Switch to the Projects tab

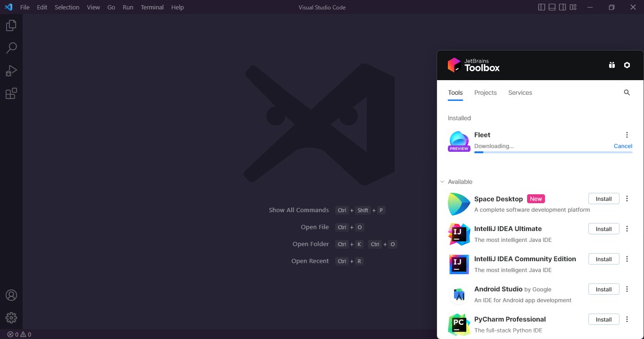point(486,93)
